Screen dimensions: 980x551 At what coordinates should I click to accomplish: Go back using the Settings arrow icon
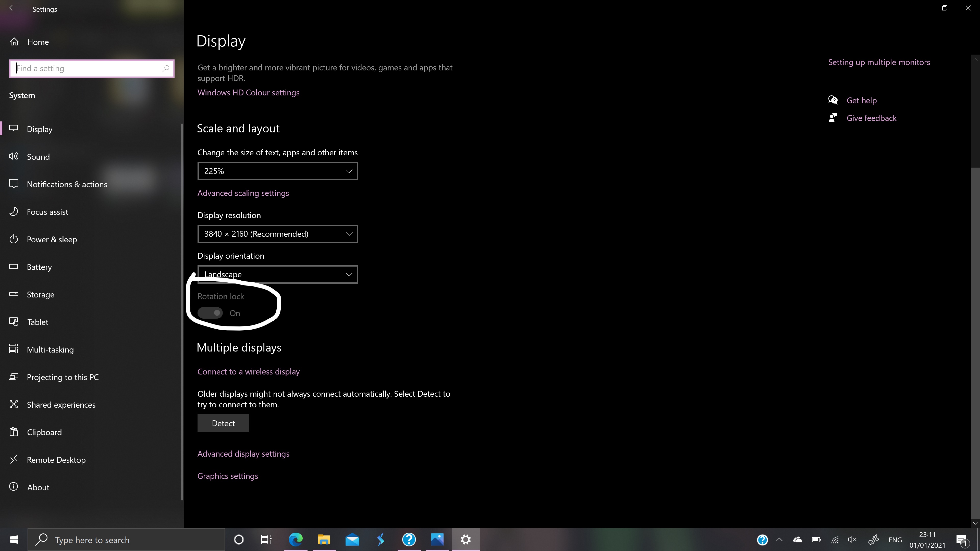click(12, 8)
